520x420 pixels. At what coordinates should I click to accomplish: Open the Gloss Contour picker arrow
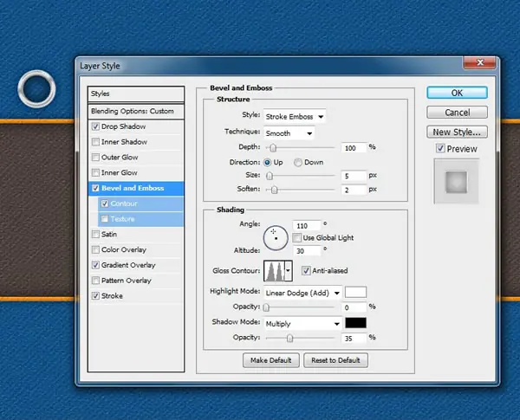pyautogui.click(x=289, y=271)
